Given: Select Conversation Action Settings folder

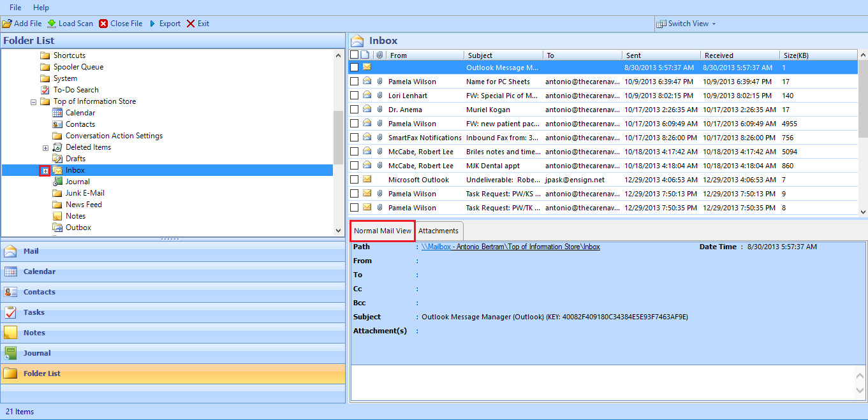Looking at the screenshot, I should pyautogui.click(x=114, y=136).
